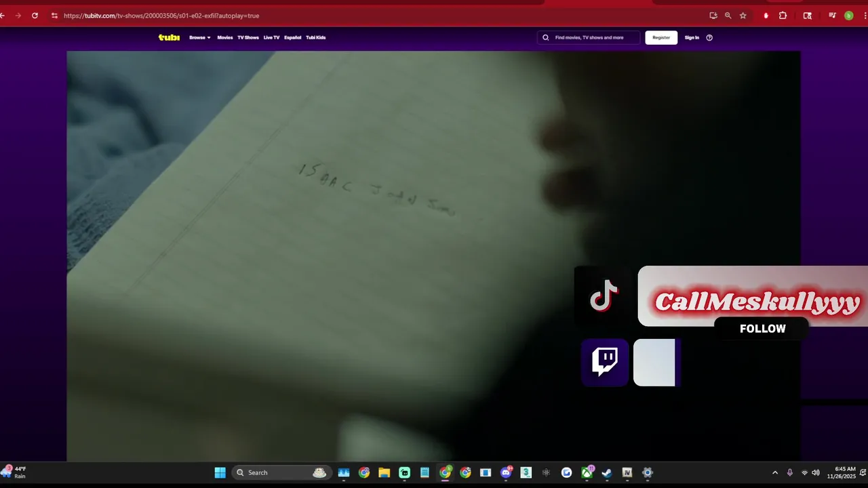The image size is (868, 488).
Task: Open the Windows Start menu
Action: [220, 472]
